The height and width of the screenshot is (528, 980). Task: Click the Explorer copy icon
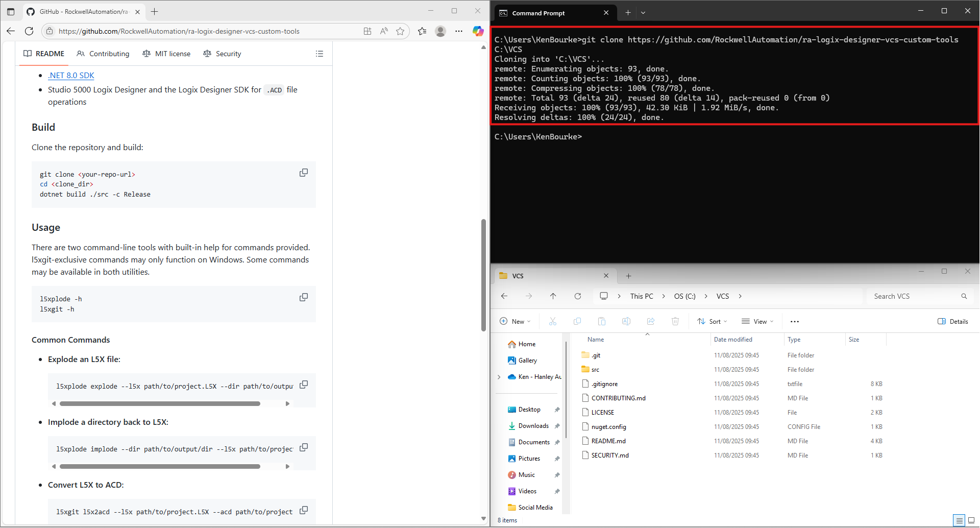[x=577, y=321]
